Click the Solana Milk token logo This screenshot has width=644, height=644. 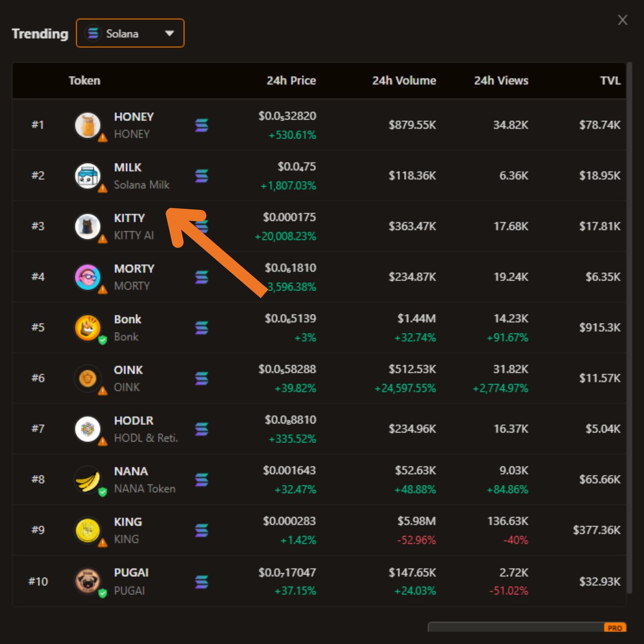(x=87, y=175)
